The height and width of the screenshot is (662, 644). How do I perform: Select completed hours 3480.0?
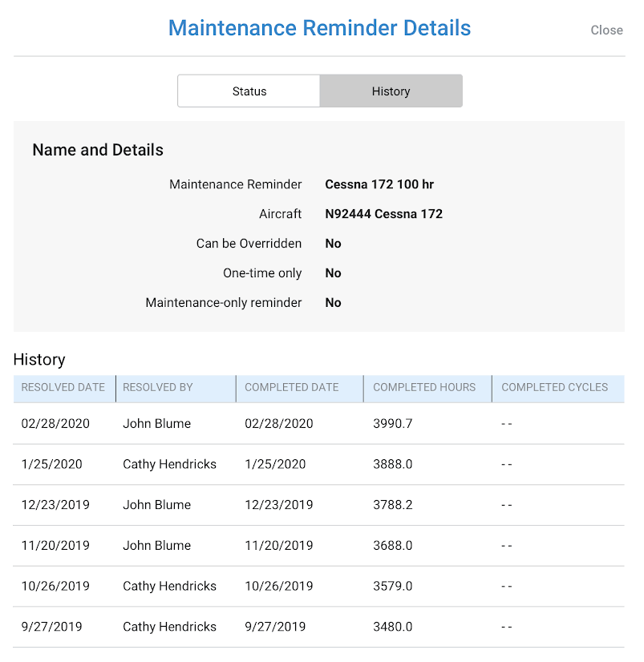click(x=392, y=627)
